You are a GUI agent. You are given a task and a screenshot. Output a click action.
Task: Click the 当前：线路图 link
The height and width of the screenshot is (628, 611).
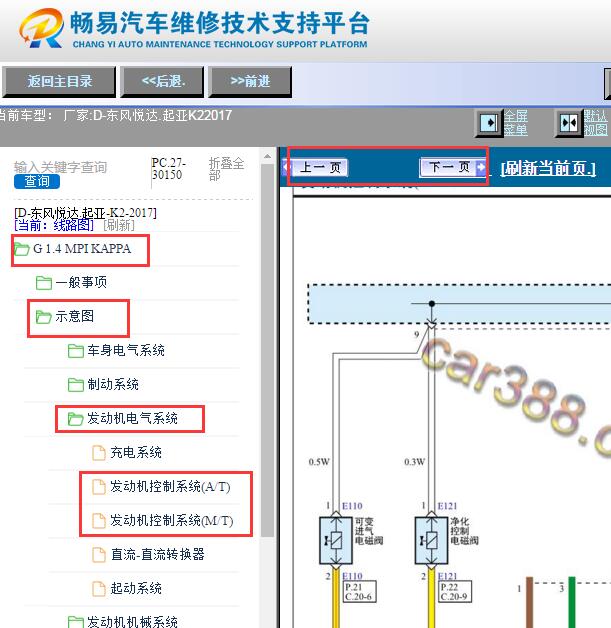[x=54, y=225]
